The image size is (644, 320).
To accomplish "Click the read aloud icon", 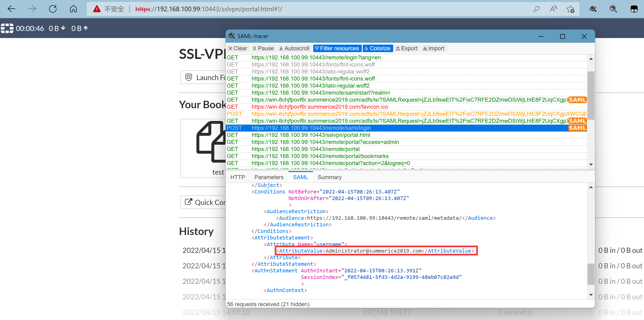I will [553, 9].
